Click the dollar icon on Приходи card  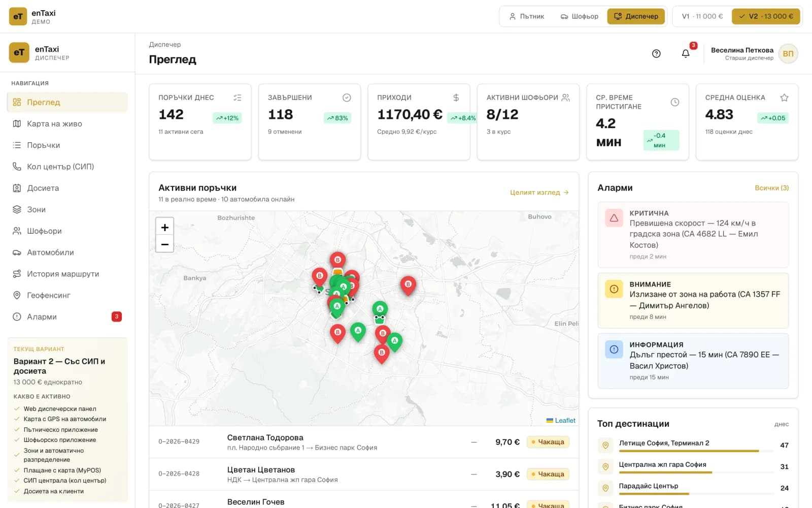pyautogui.click(x=456, y=98)
